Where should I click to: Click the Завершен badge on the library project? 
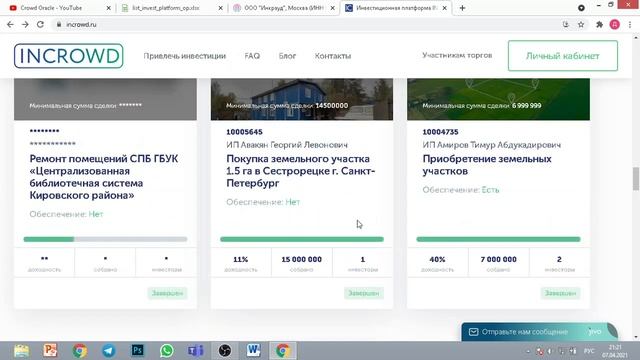pos(167,293)
